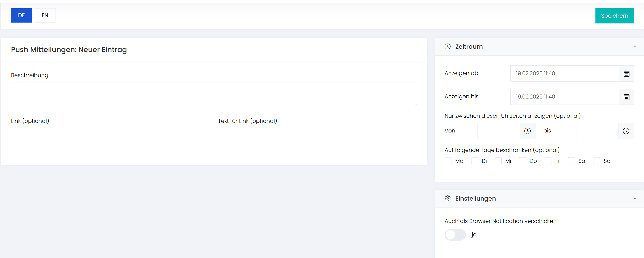644x258 pixels.
Task: Click 'Auch als Browser Notification verschicken' label
Action: point(501,221)
